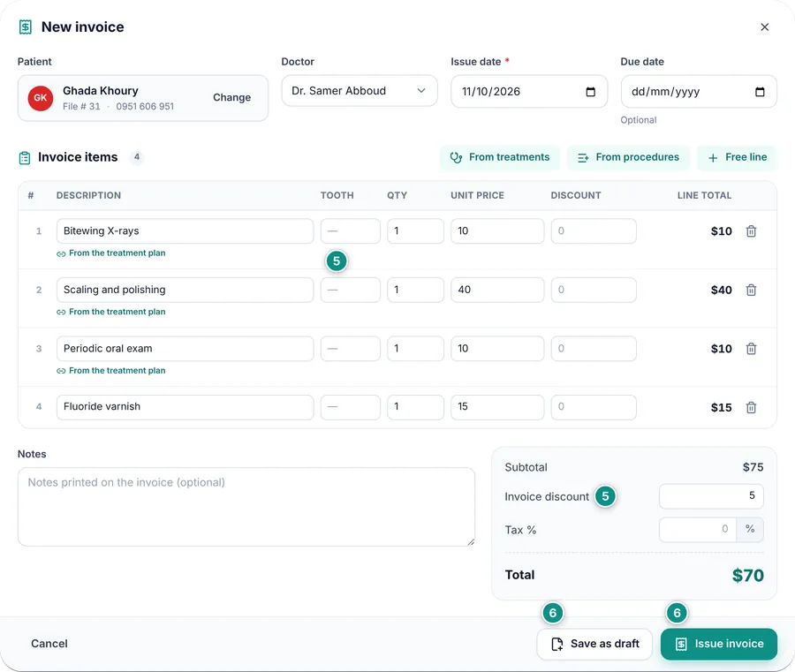Edit the Scaling and polishing description
The height and width of the screenshot is (672, 795).
[x=185, y=290]
